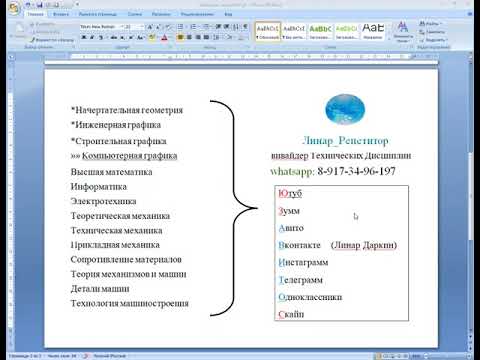
Task: Apply a numbered list
Action: click(x=193, y=27)
